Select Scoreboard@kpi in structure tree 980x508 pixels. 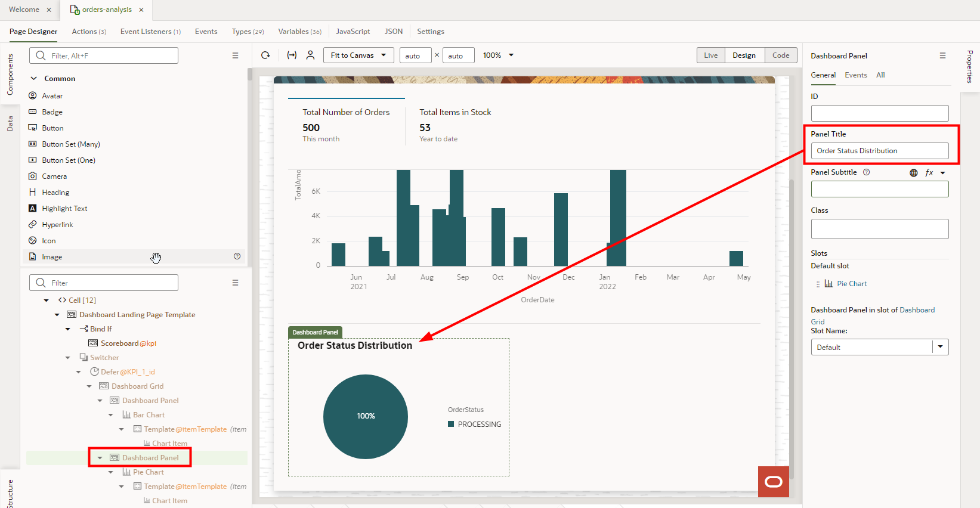[128, 343]
